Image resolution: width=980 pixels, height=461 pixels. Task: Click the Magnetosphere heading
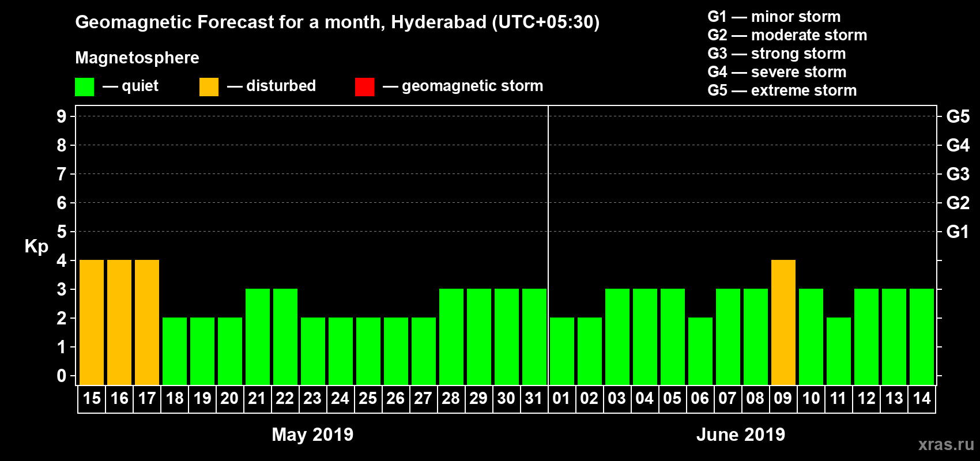tap(137, 58)
